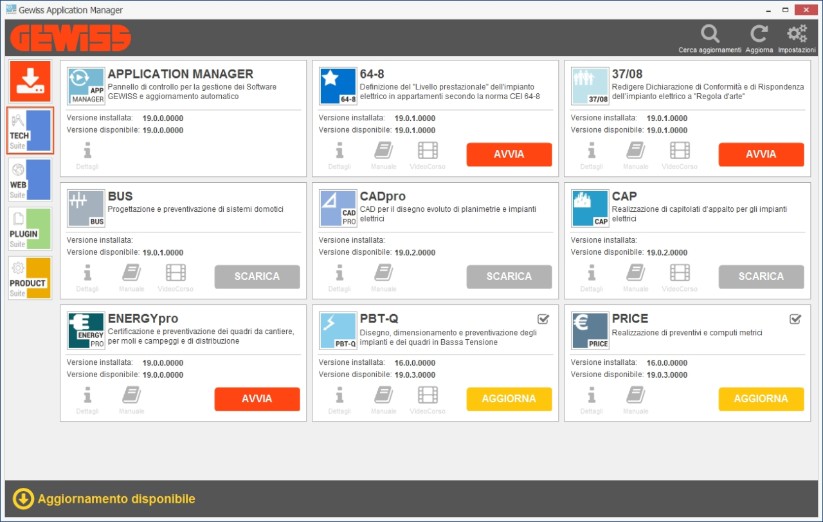Open Dettagli info for ENERGYpro
823x522 pixels.
[87, 400]
